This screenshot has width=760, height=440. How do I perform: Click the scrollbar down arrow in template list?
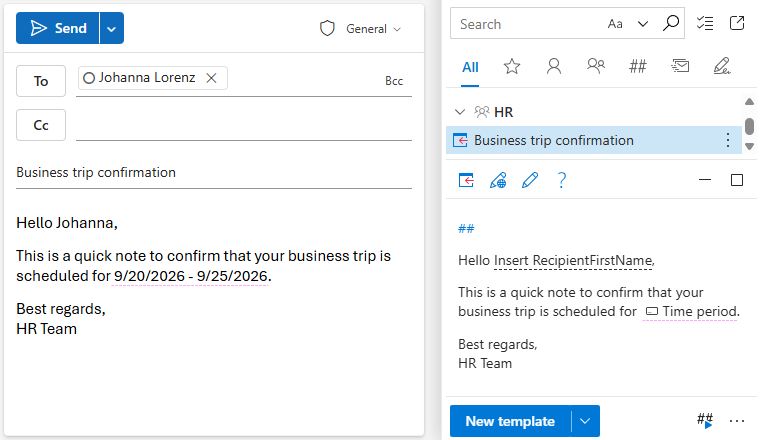pyautogui.click(x=749, y=146)
